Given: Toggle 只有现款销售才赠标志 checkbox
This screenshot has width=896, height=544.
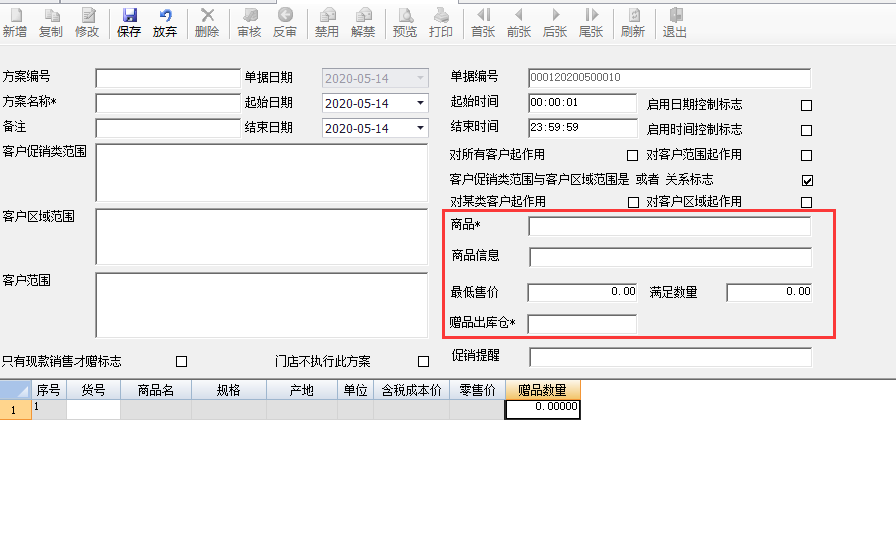Looking at the screenshot, I should (x=182, y=361).
